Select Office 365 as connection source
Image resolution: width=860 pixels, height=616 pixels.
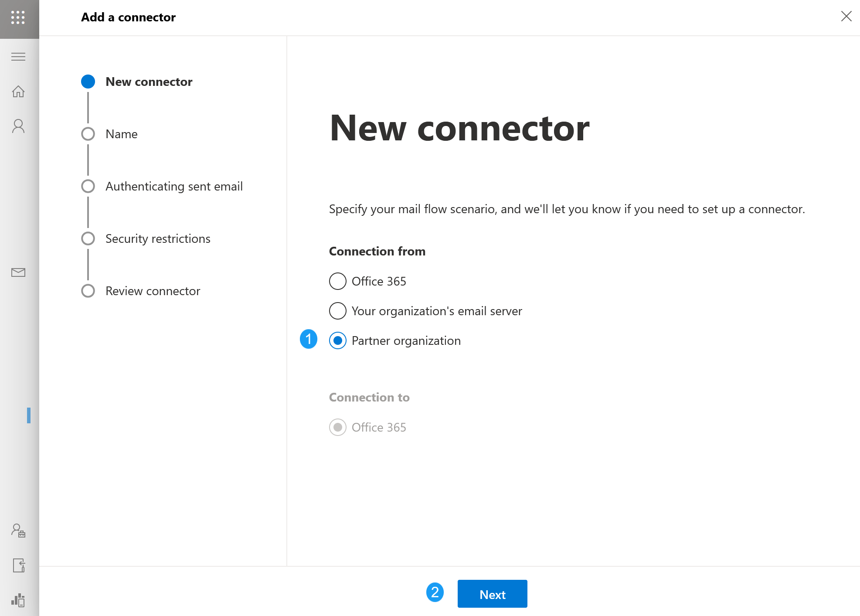click(x=338, y=281)
